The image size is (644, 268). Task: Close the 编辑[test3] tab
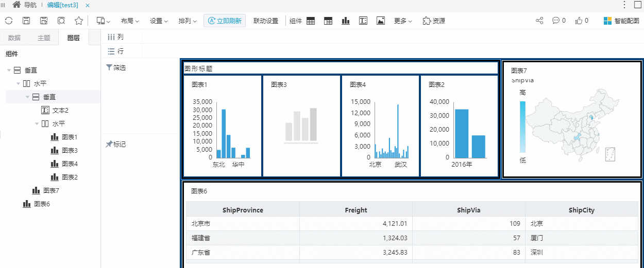pyautogui.click(x=87, y=5)
